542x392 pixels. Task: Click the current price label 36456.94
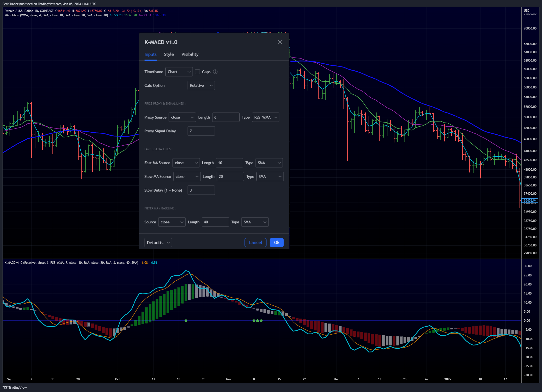coord(530,200)
